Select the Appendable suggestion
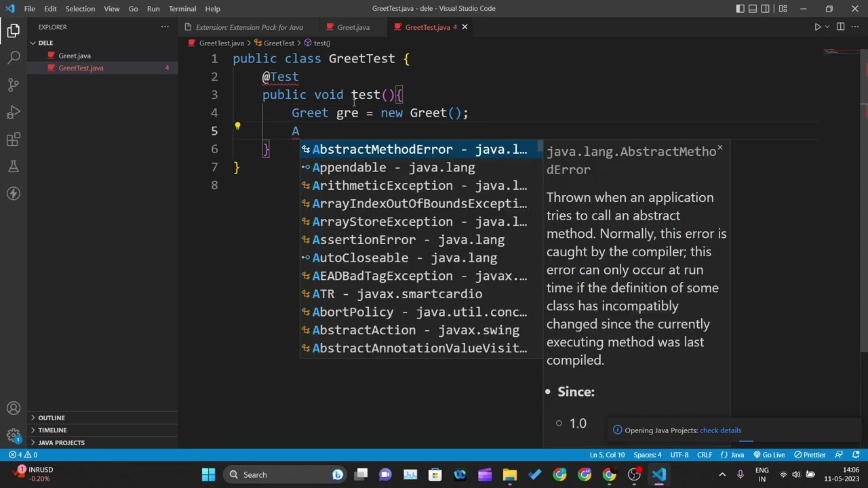 421,167
